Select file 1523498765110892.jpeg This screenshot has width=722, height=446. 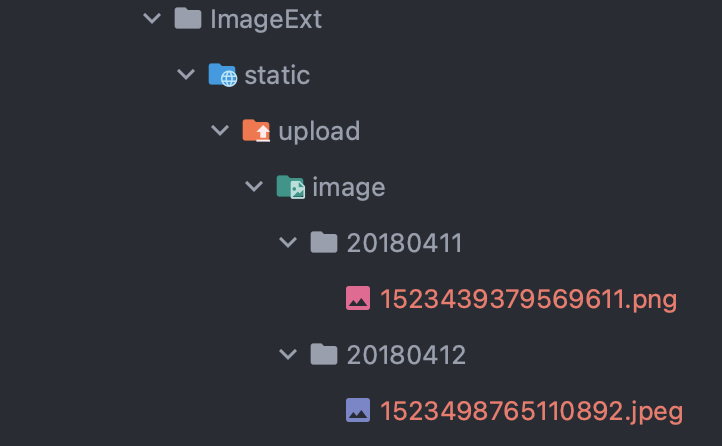[531, 410]
